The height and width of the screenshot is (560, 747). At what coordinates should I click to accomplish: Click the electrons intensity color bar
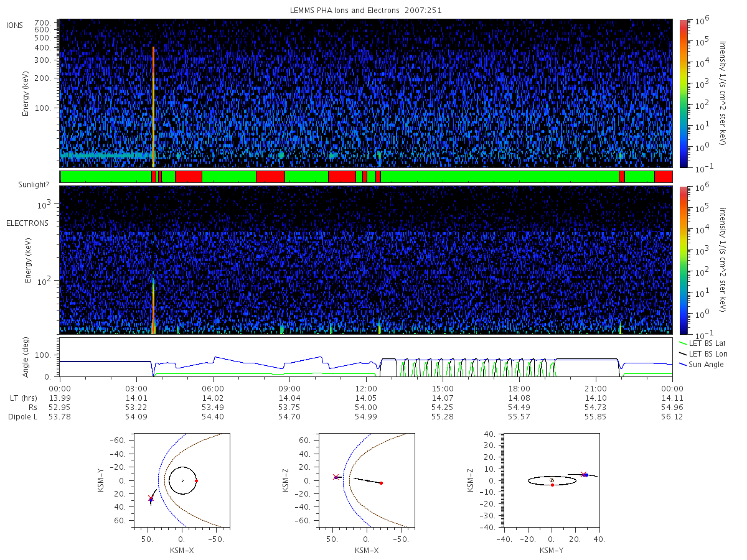click(x=683, y=259)
